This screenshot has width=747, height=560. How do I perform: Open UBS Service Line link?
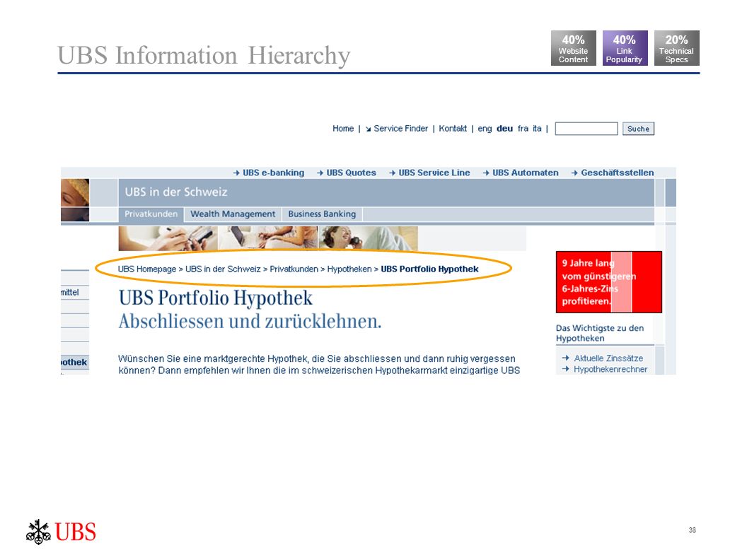434,173
